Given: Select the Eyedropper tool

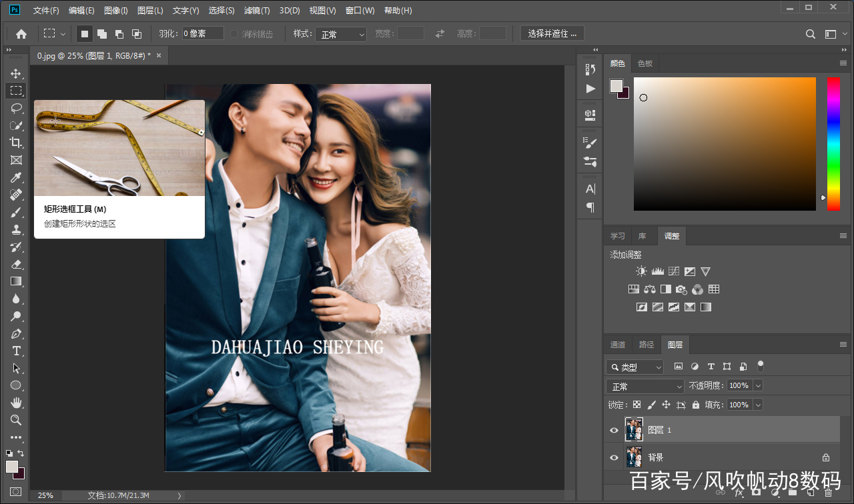Looking at the screenshot, I should tap(16, 177).
